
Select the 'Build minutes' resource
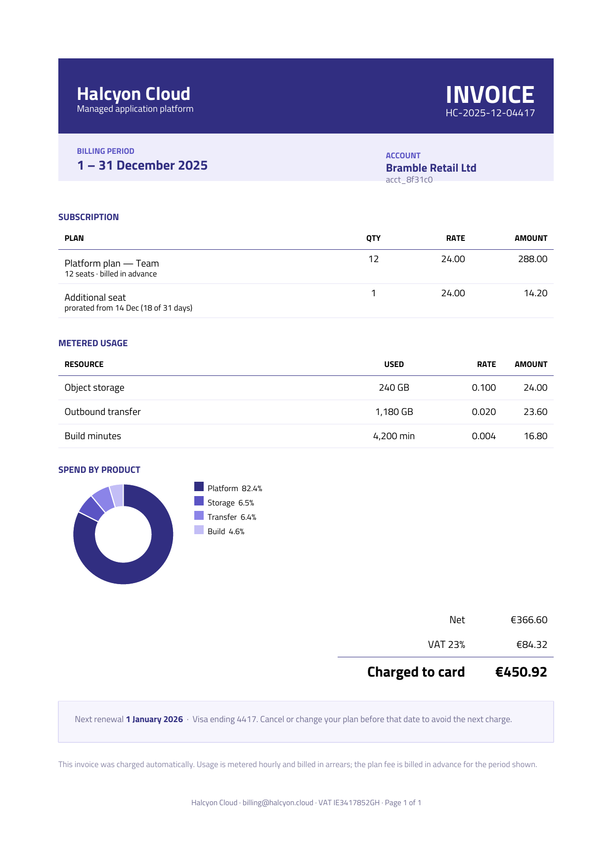click(92, 436)
